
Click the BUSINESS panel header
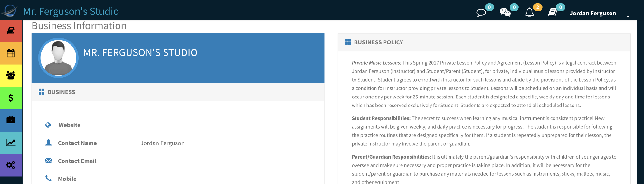[x=178, y=92]
